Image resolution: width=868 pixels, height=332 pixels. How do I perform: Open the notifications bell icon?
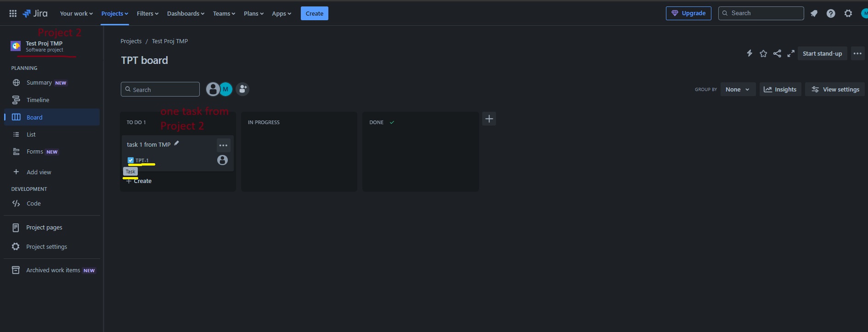click(814, 13)
